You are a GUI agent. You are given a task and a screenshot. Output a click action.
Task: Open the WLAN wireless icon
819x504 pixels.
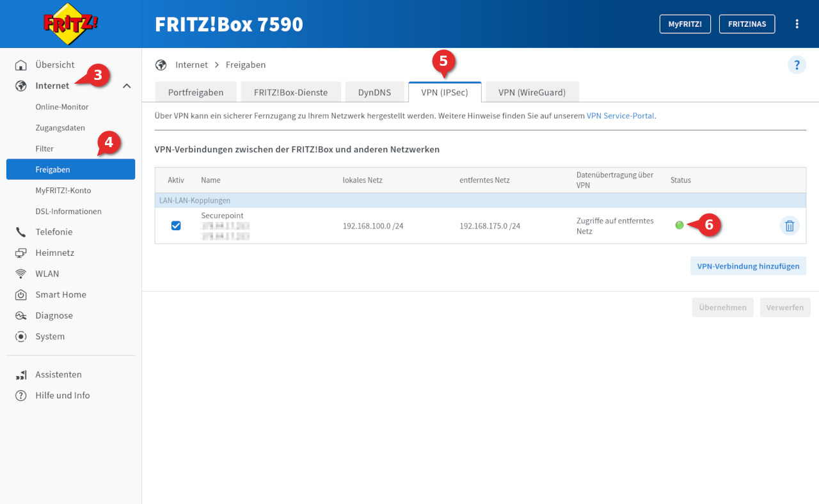[x=20, y=273]
